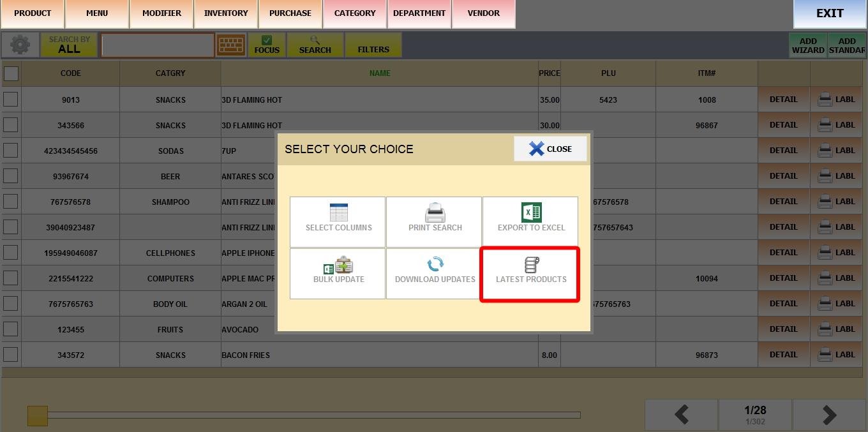Expand the Filters options
Screen dimensions: 868x432
click(x=373, y=45)
